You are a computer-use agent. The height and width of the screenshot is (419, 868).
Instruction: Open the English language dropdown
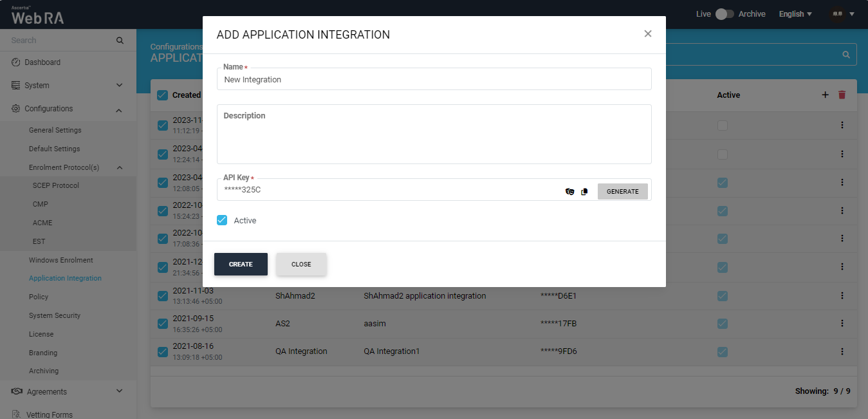[x=795, y=14]
